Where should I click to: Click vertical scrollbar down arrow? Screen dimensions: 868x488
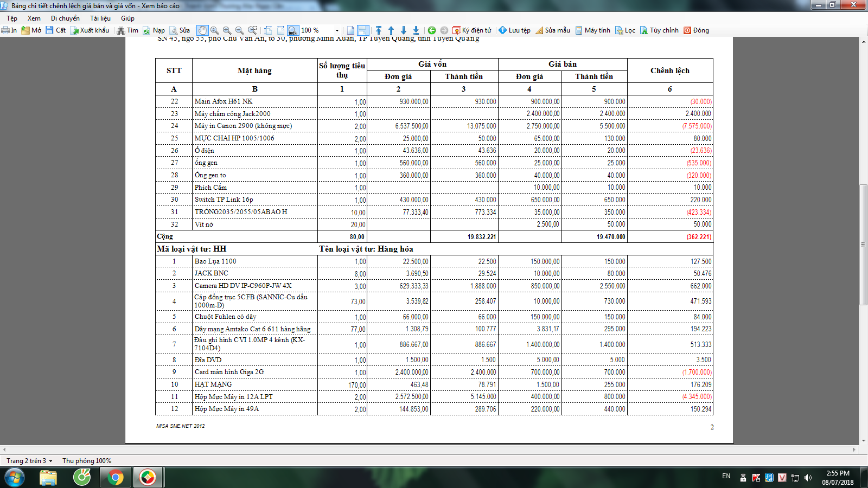[863, 440]
